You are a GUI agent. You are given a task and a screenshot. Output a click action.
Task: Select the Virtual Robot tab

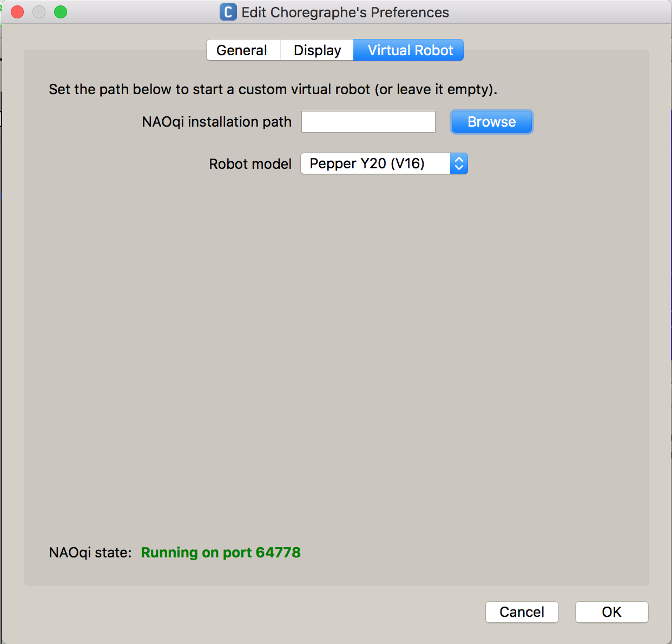[410, 50]
